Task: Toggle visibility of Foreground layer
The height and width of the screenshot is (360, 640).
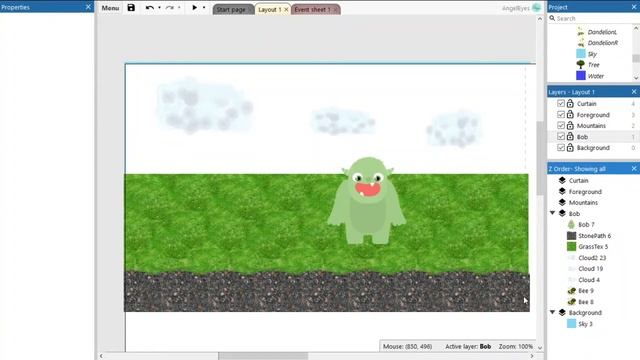Action: (561, 114)
